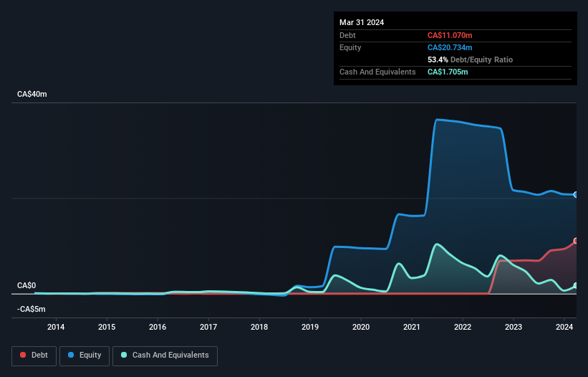Click the teal Cash endpoint marker

point(576,286)
